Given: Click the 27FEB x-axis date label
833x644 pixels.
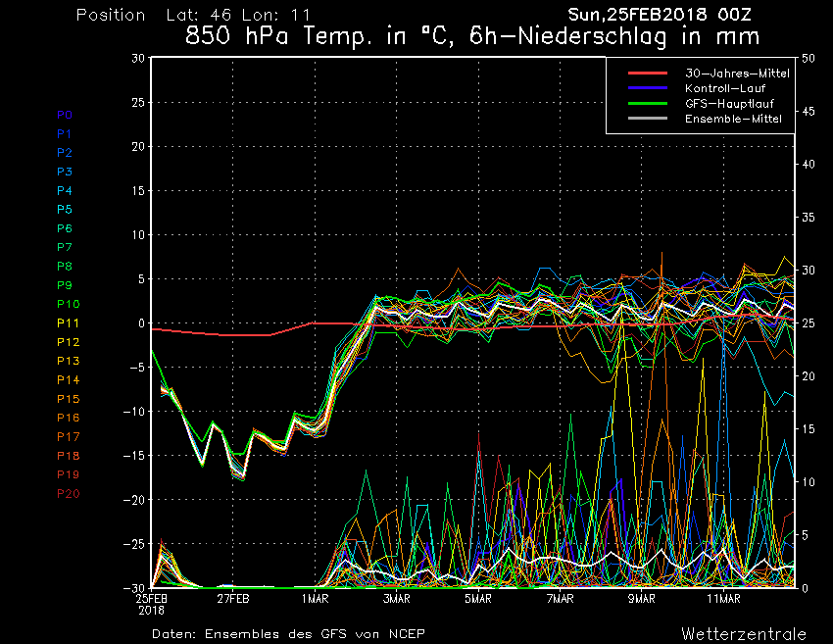Looking at the screenshot, I should [233, 598].
